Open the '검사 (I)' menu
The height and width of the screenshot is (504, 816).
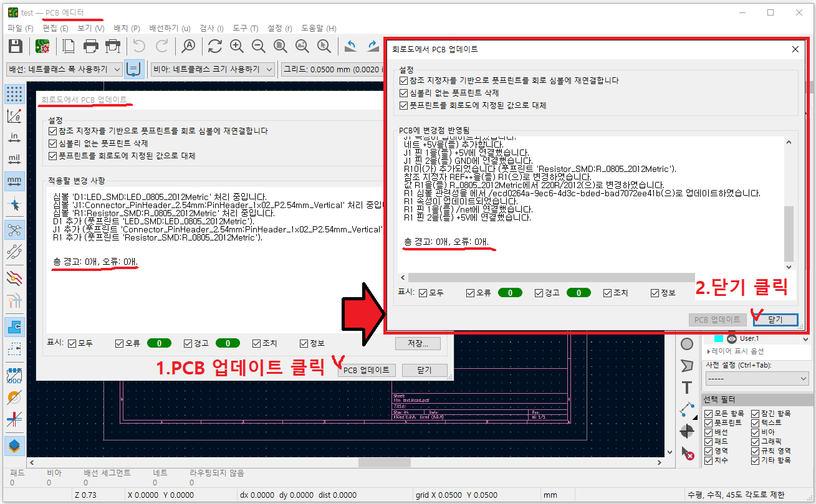coord(211,28)
